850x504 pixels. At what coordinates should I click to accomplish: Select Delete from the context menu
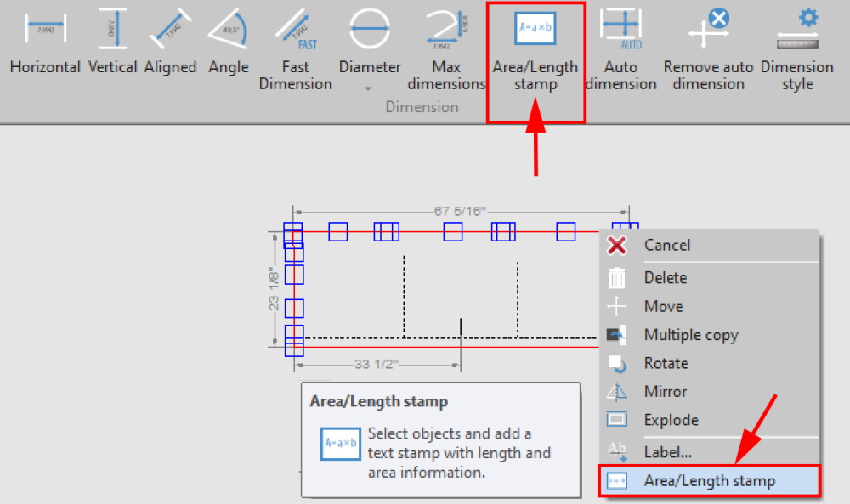coord(665,277)
